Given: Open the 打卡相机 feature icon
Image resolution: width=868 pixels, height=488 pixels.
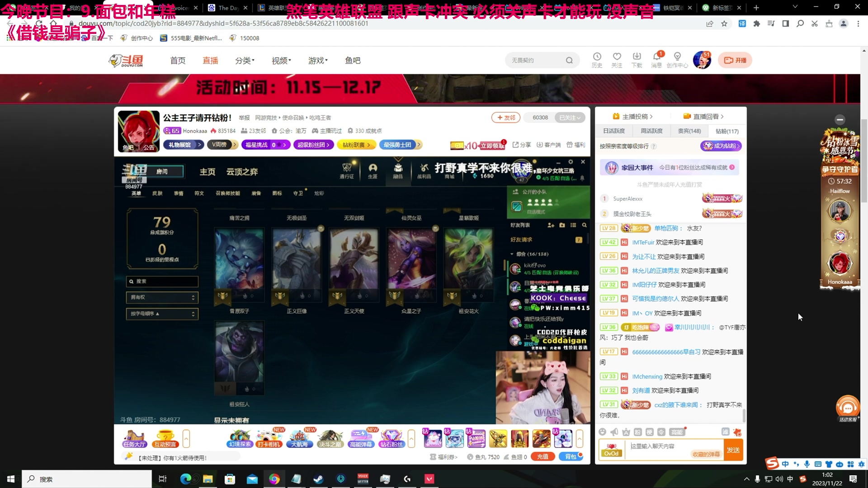Looking at the screenshot, I should (x=269, y=438).
